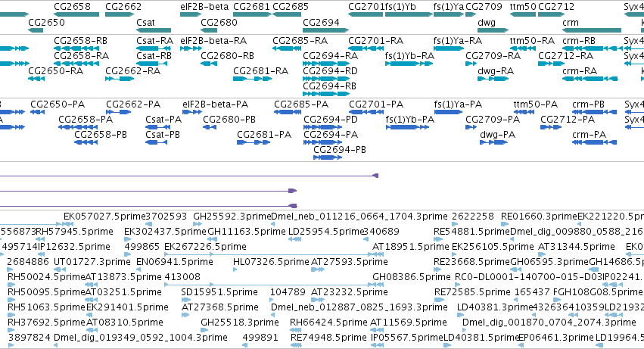Click EST Dmel_dig_019349_0592_1004.3prime
The width and height of the screenshot is (644, 349).
[x=141, y=338]
